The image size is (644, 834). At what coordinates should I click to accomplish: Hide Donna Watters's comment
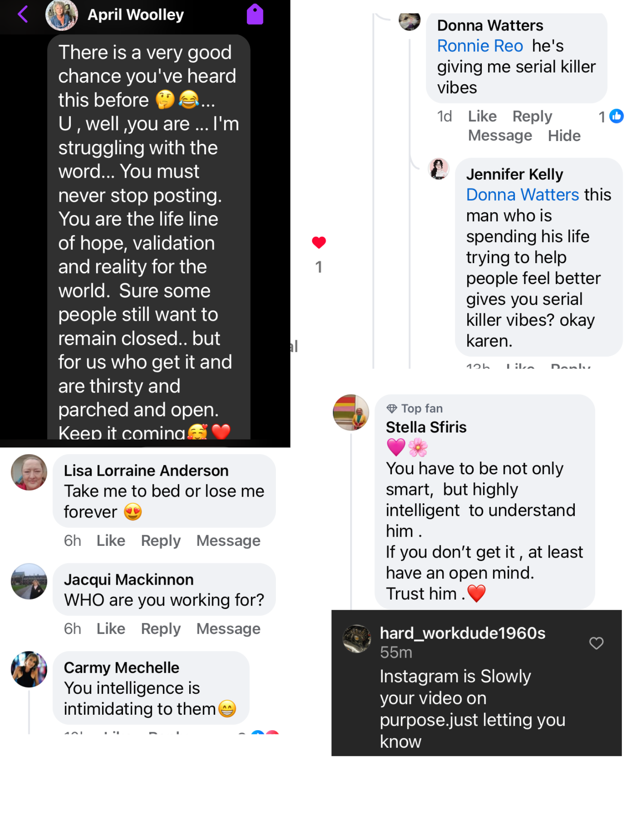click(x=564, y=136)
